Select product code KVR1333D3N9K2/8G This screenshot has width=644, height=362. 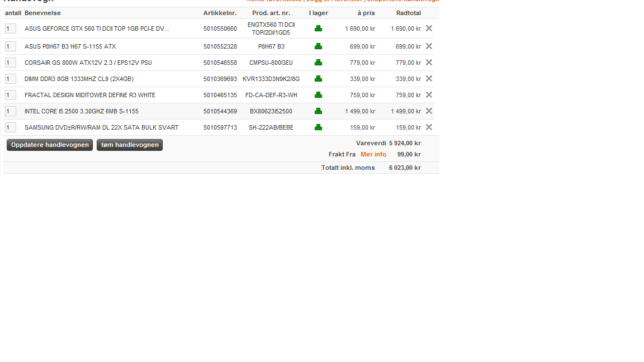[x=271, y=79]
